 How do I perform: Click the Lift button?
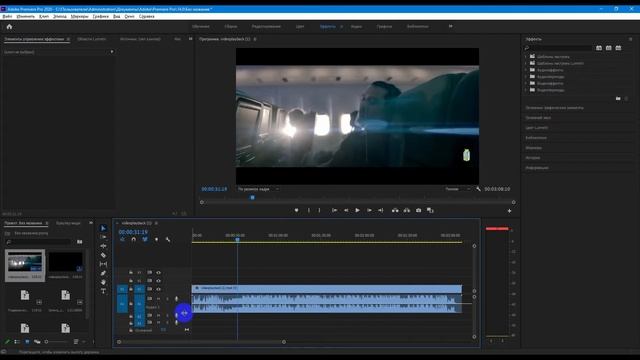(395, 210)
